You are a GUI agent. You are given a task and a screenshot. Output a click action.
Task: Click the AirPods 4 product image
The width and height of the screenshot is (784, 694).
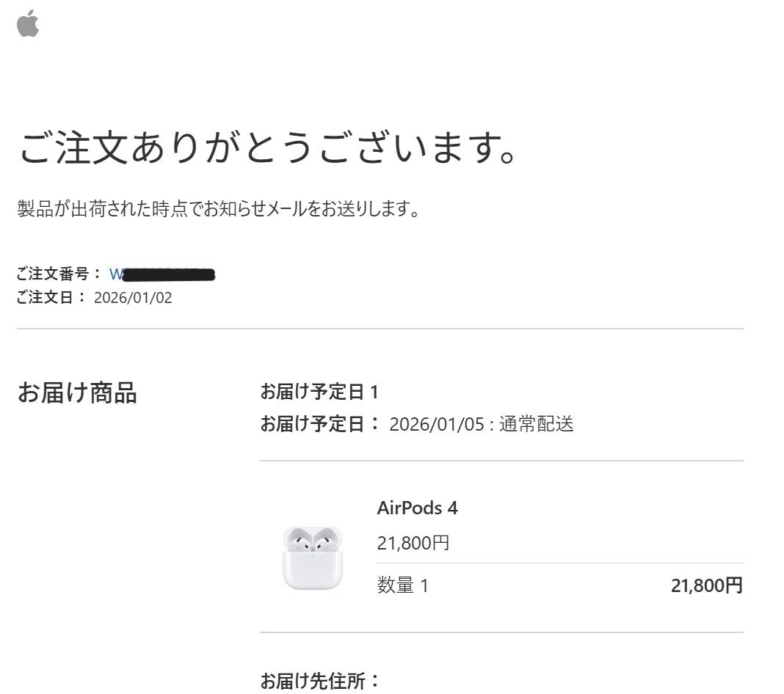(313, 558)
